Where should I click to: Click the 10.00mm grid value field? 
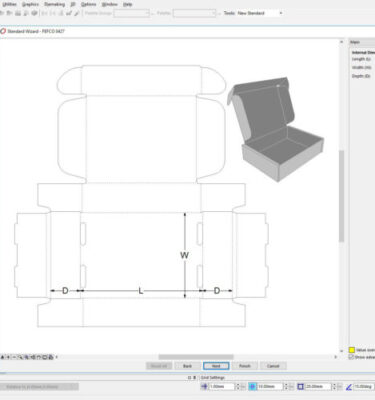[270, 387]
